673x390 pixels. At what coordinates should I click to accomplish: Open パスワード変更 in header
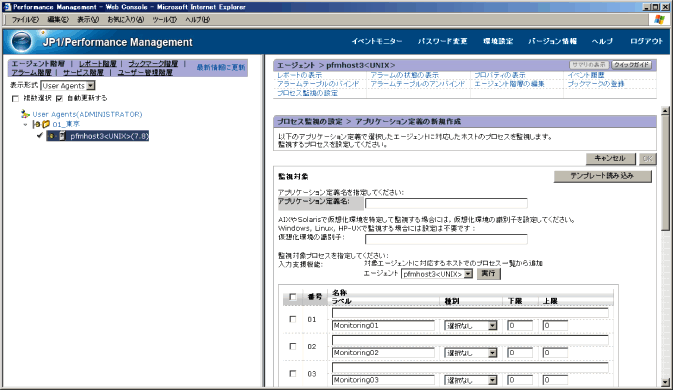[x=443, y=41]
